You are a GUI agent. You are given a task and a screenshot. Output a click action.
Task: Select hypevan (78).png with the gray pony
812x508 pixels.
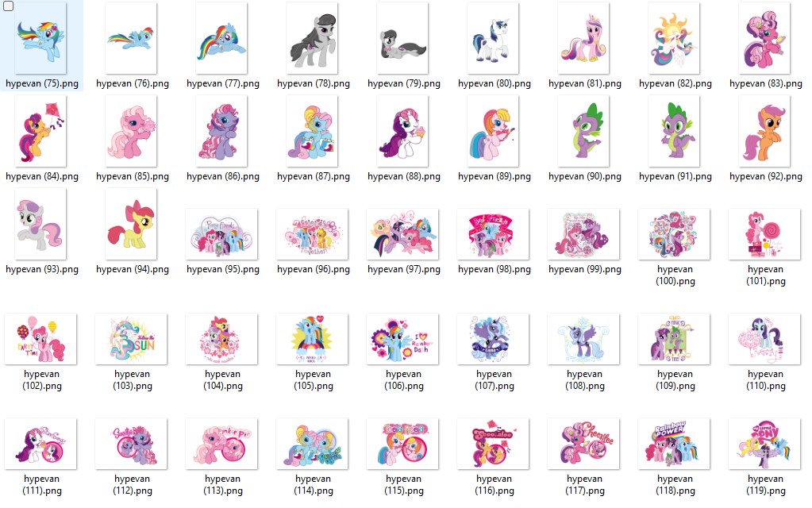(x=312, y=37)
